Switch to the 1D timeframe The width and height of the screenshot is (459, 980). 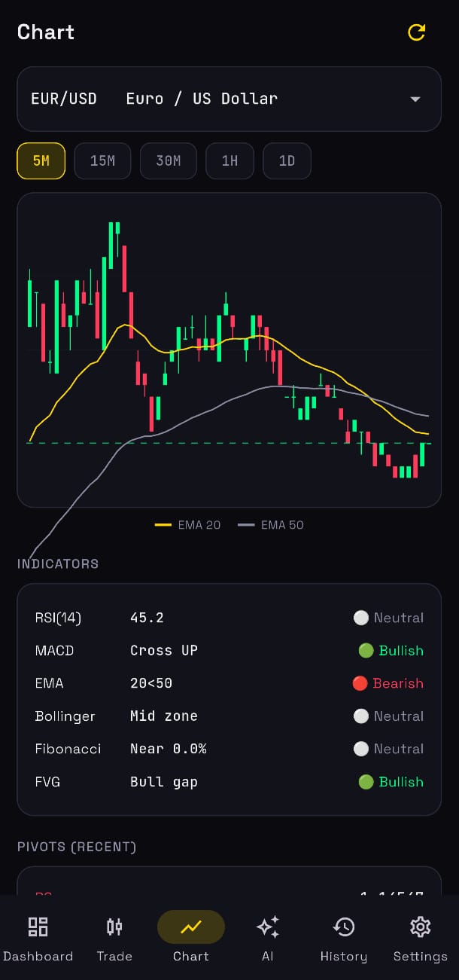click(x=287, y=161)
